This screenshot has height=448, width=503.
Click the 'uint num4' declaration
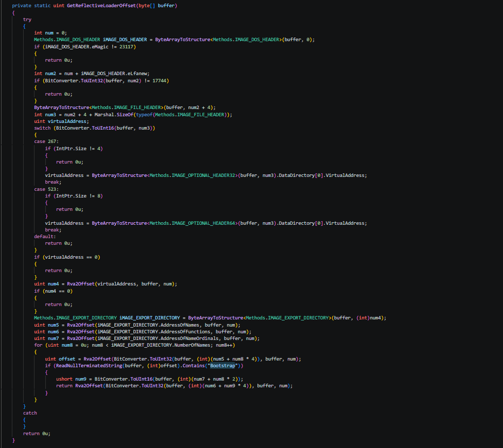pos(46,284)
